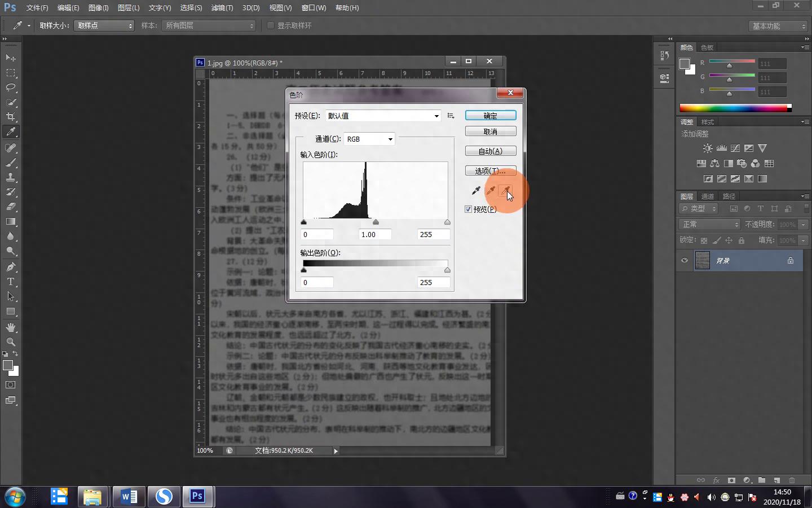
Task: Expand the 预设 preset dropdown
Action: click(x=383, y=116)
